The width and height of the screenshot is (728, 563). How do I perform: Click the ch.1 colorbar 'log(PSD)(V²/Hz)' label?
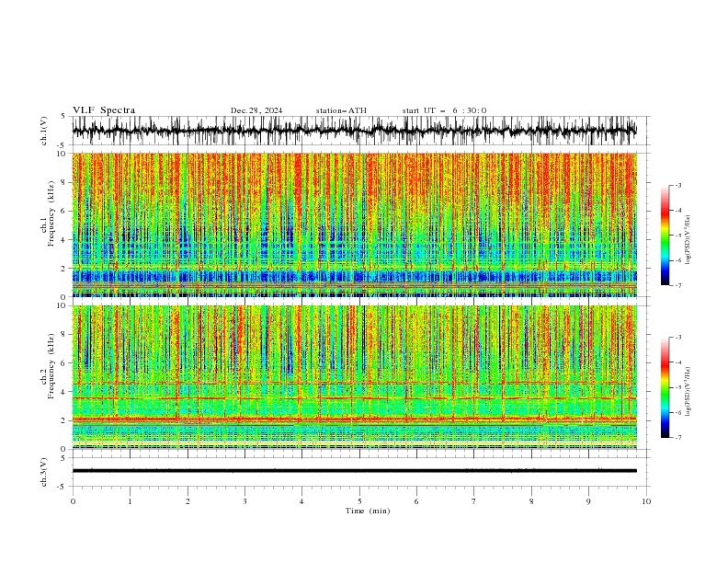(x=688, y=240)
